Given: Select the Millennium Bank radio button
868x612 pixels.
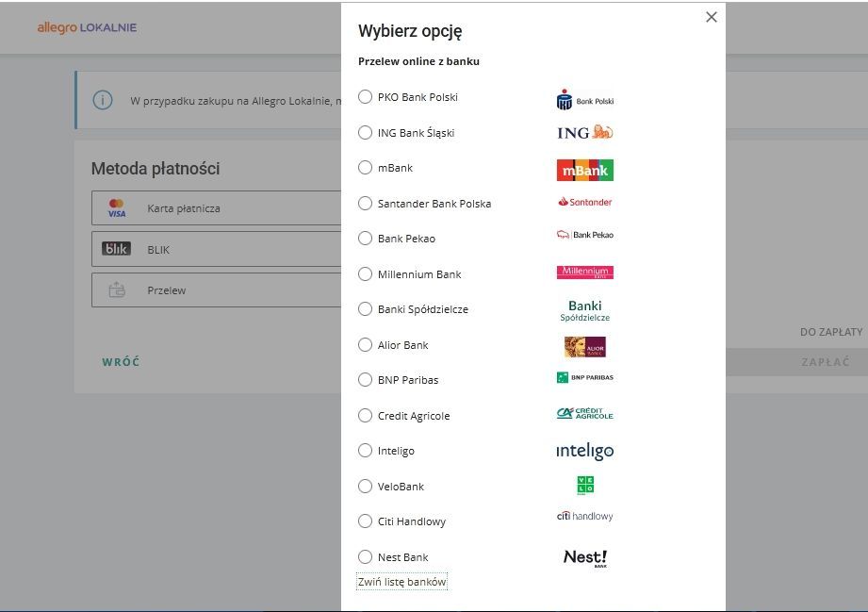Looking at the screenshot, I should [x=366, y=274].
